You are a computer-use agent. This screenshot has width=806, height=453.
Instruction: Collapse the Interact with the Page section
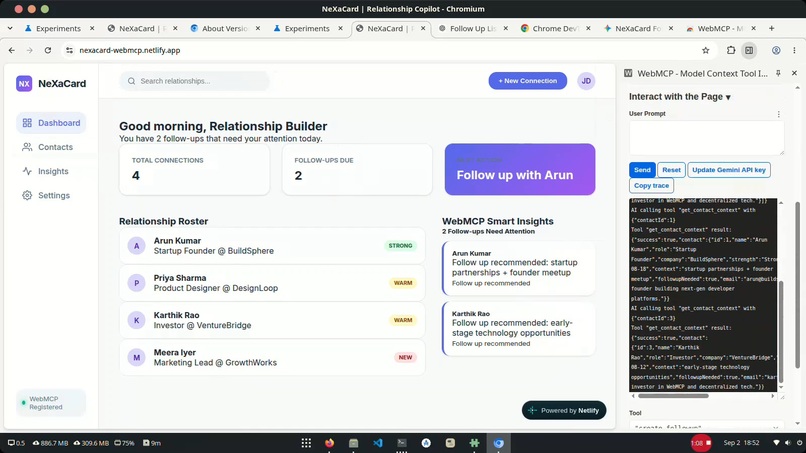(680, 97)
